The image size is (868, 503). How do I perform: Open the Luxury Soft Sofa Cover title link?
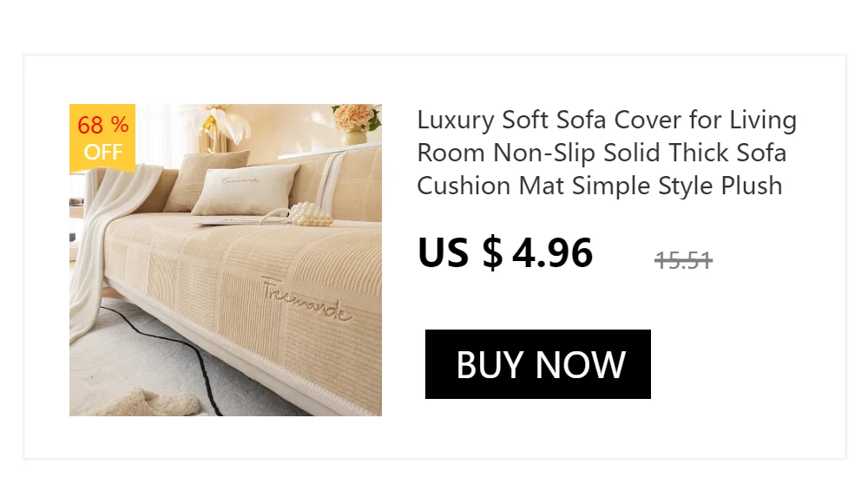[607, 153]
